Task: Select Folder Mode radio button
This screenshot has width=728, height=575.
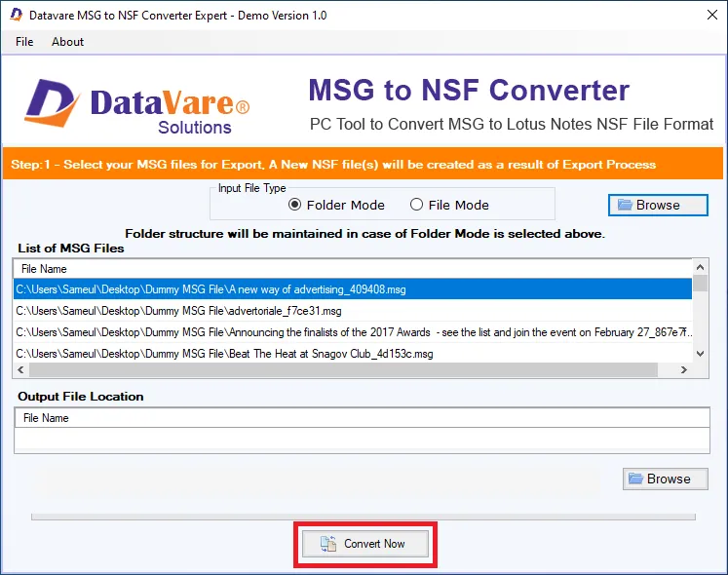Action: tap(336, 205)
